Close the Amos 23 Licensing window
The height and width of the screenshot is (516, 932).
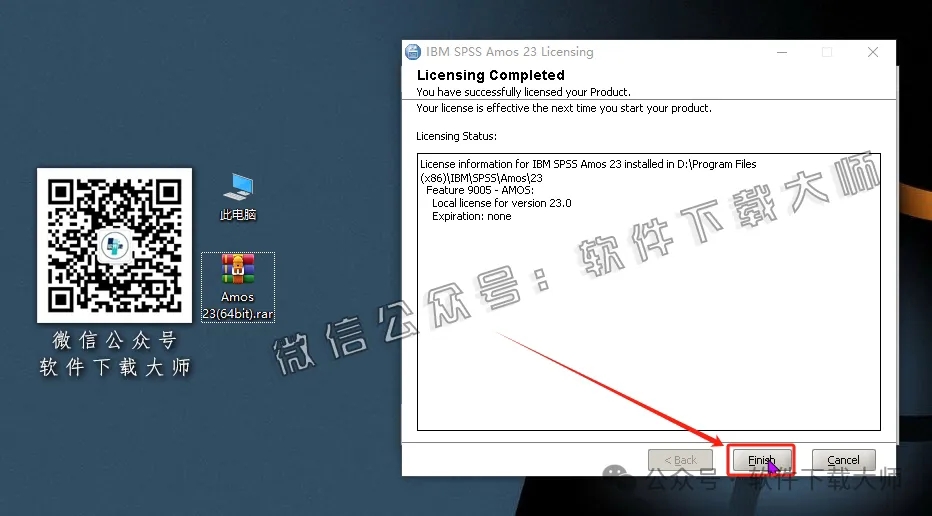click(873, 52)
